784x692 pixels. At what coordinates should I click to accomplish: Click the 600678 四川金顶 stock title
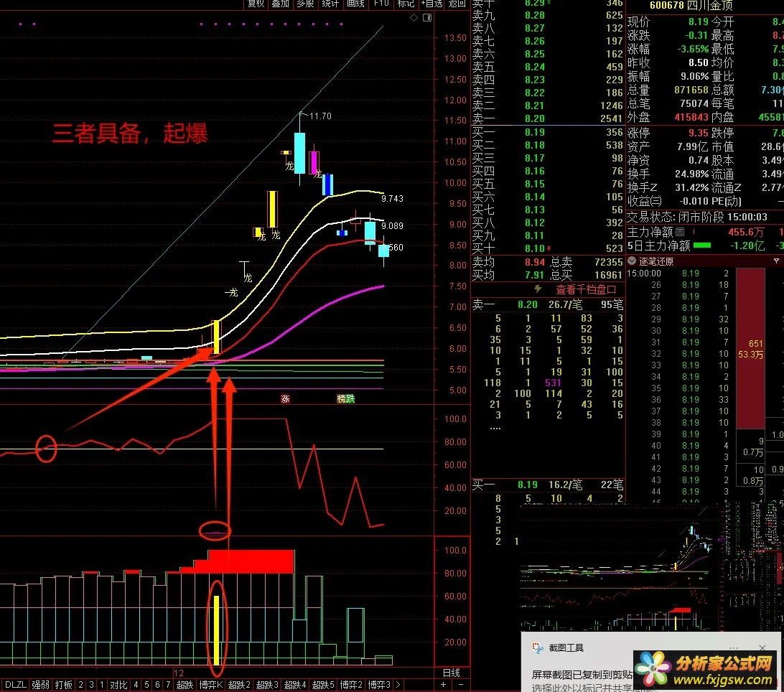[x=691, y=6]
